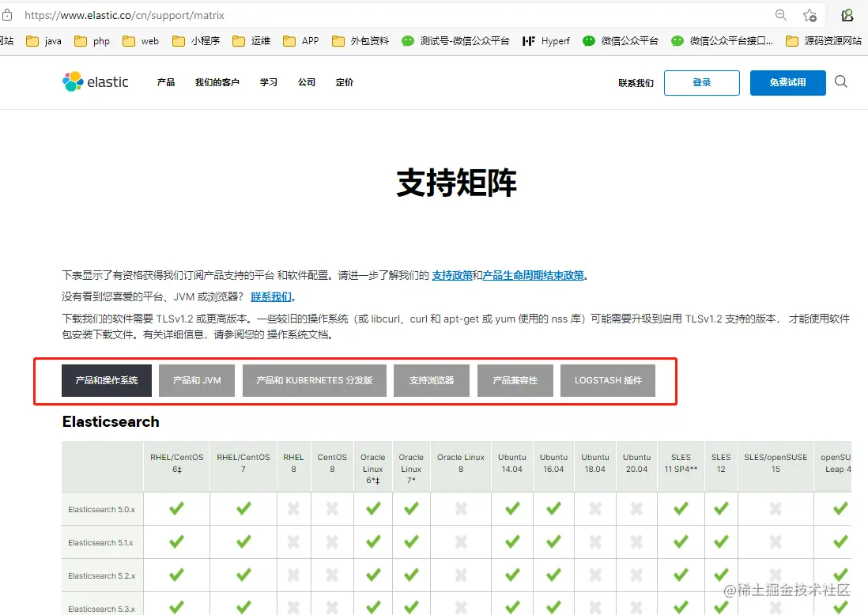Viewport: 868px width, 615px height.
Task: Open the 产品 navigation menu
Action: coord(165,82)
